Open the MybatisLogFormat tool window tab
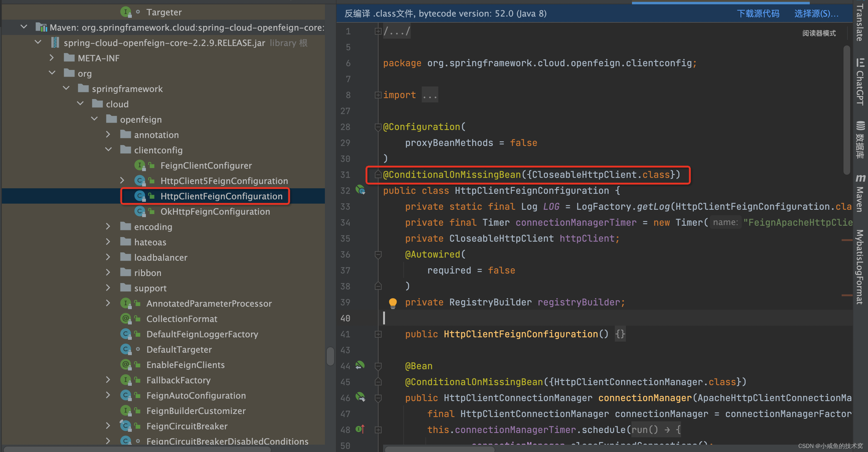 coord(860,267)
